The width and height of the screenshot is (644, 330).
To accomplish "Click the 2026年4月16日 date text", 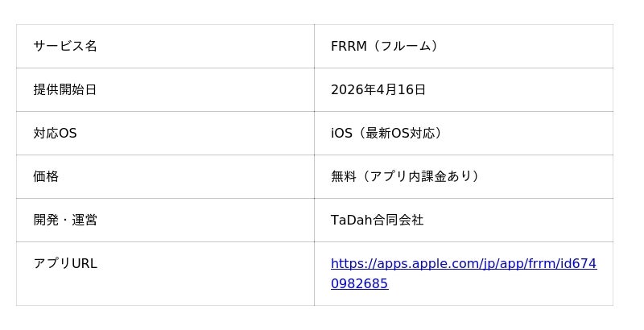I will (378, 90).
